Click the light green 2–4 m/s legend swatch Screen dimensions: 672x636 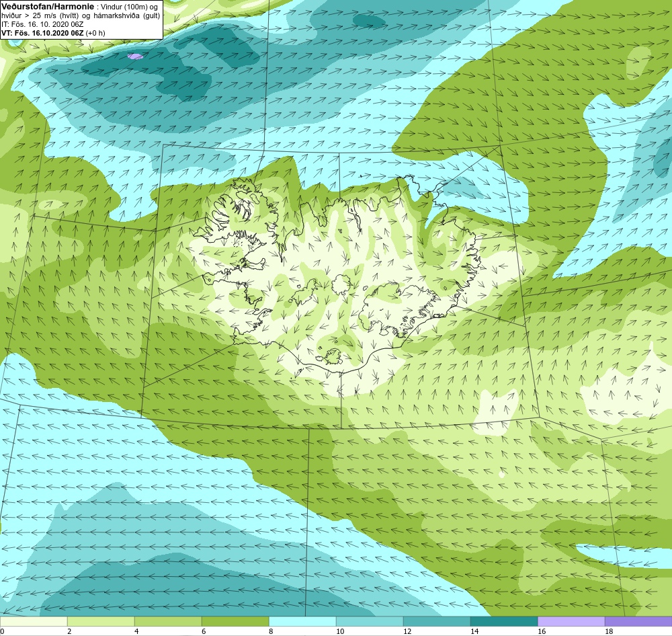(x=101, y=622)
